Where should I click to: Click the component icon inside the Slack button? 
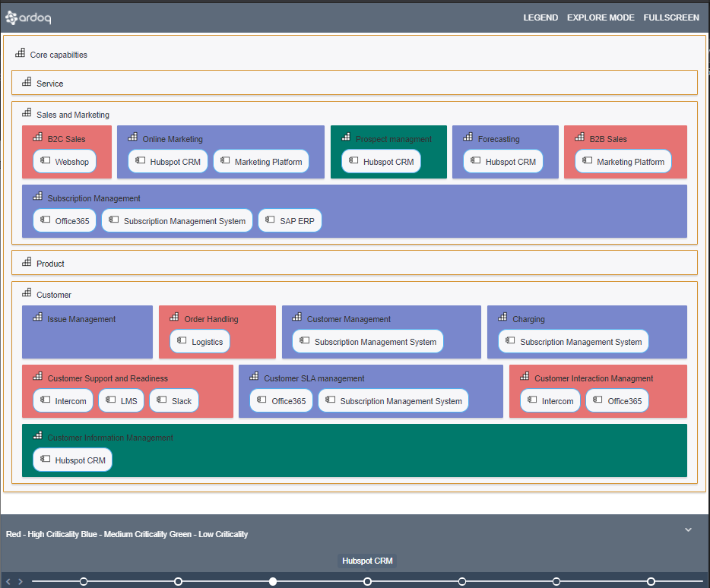[161, 400]
